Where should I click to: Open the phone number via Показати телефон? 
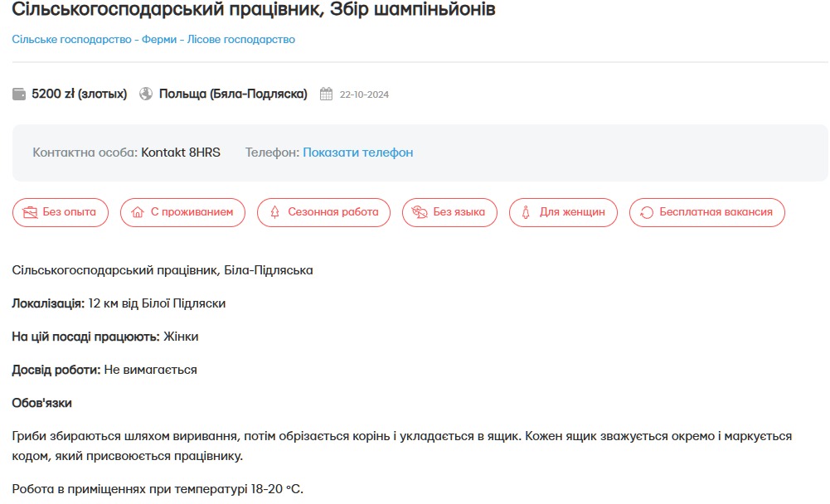coord(357,152)
